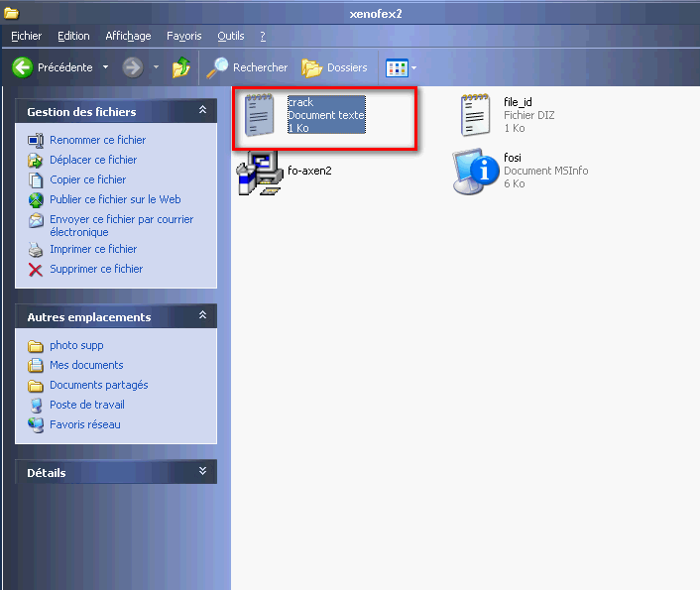The image size is (700, 590).
Task: Click Imprimer ce fichier link
Action: (93, 249)
